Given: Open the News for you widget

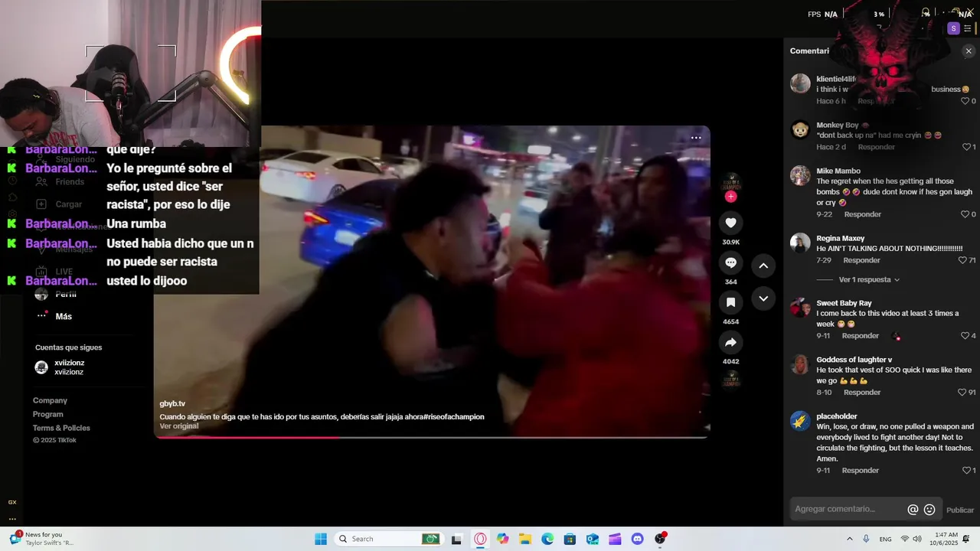Looking at the screenshot, I should point(42,539).
